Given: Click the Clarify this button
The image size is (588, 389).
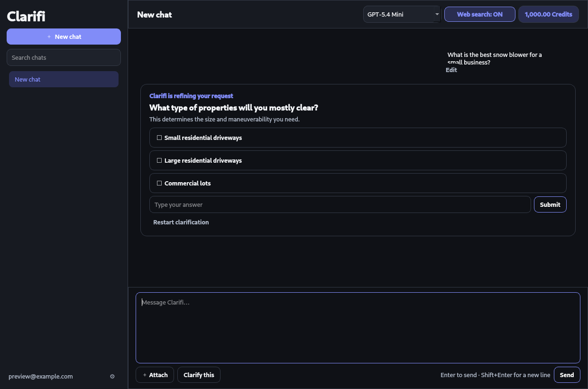Looking at the screenshot, I should (199, 375).
